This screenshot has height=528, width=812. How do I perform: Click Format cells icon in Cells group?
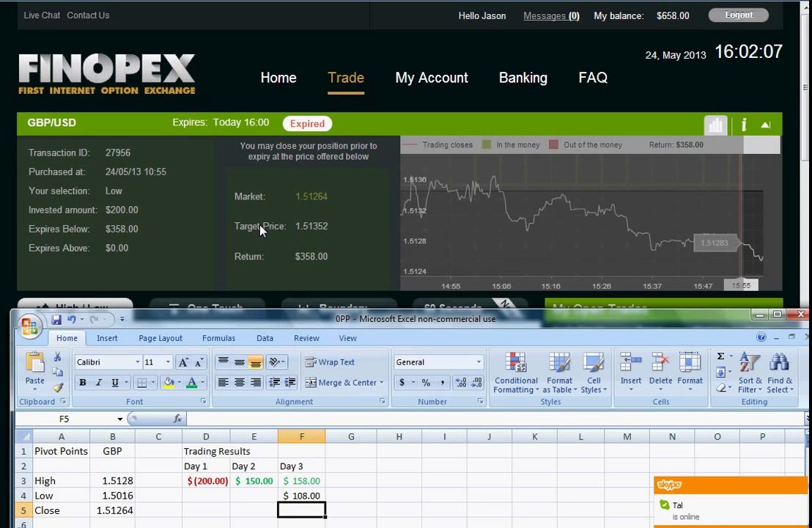pos(690,362)
